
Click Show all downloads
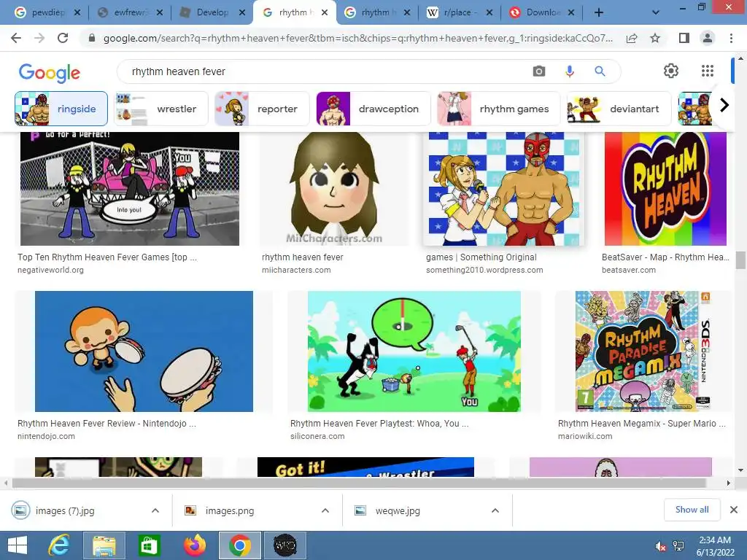point(692,510)
